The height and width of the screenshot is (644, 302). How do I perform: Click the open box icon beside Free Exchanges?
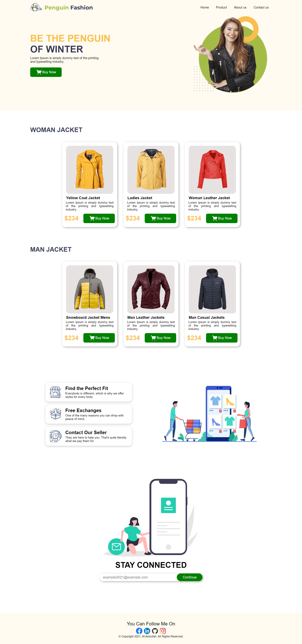pyautogui.click(x=55, y=414)
